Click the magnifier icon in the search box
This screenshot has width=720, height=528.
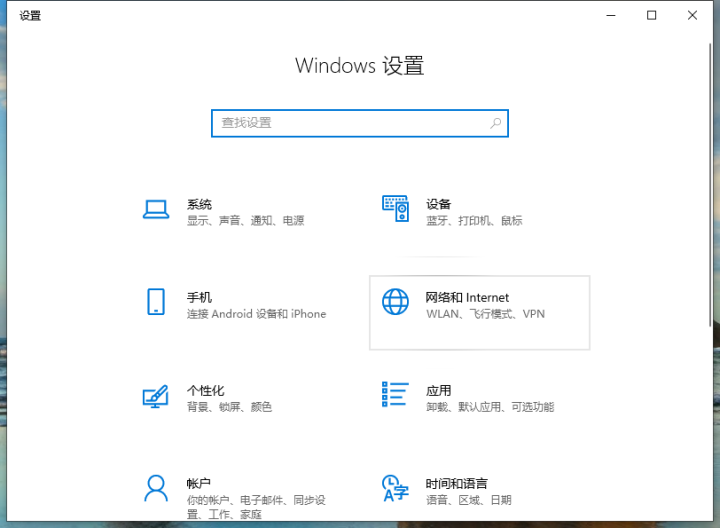click(495, 123)
